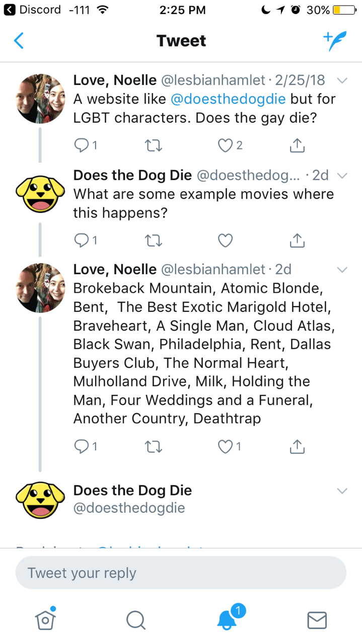Share the tweet listing Brokeback Mountain movies

(297, 446)
